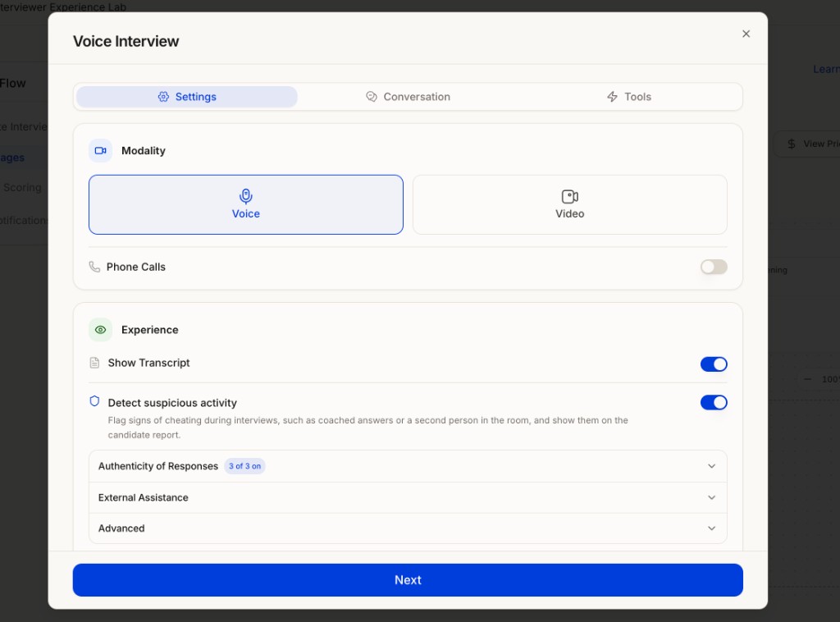Open the Settings tab

coord(187,97)
